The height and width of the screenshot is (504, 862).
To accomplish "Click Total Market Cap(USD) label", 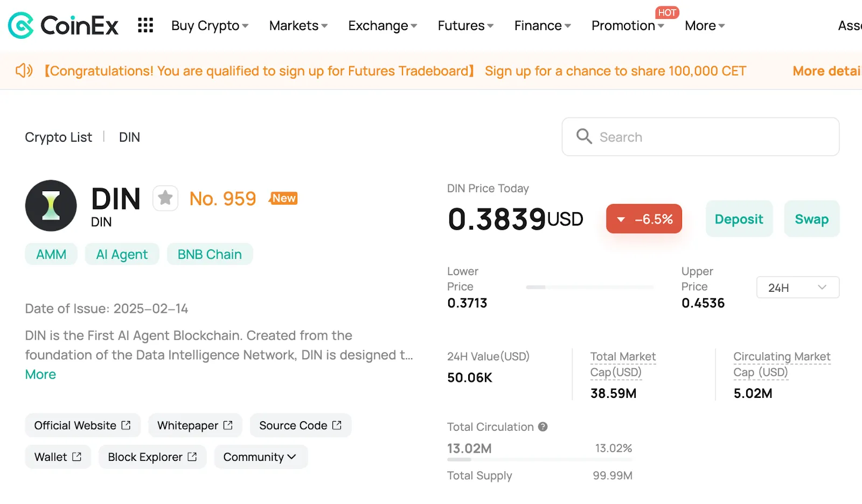I will (623, 364).
